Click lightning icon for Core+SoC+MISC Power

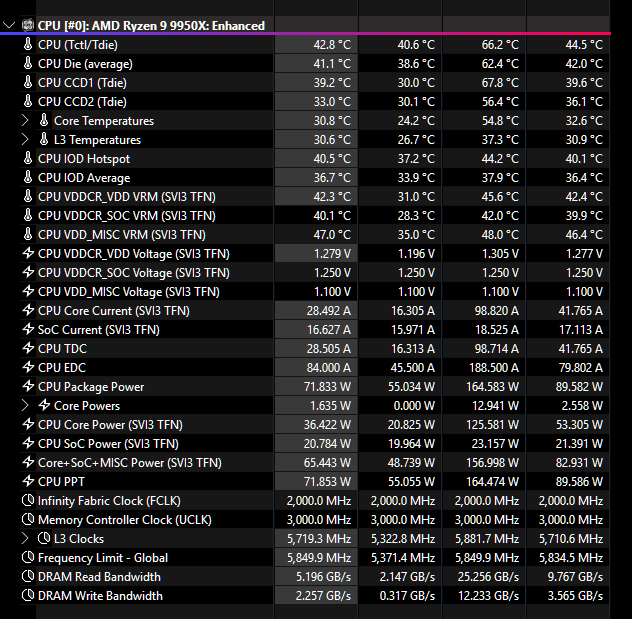coord(28,462)
